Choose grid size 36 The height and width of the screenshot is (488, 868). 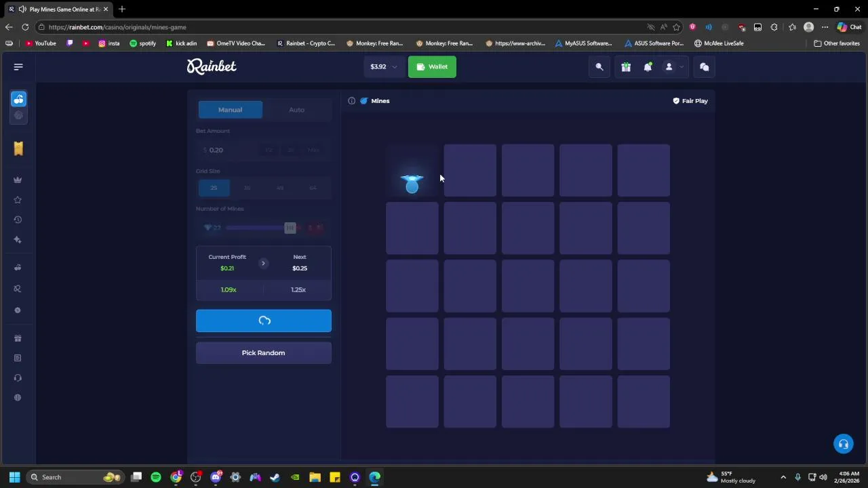click(247, 188)
